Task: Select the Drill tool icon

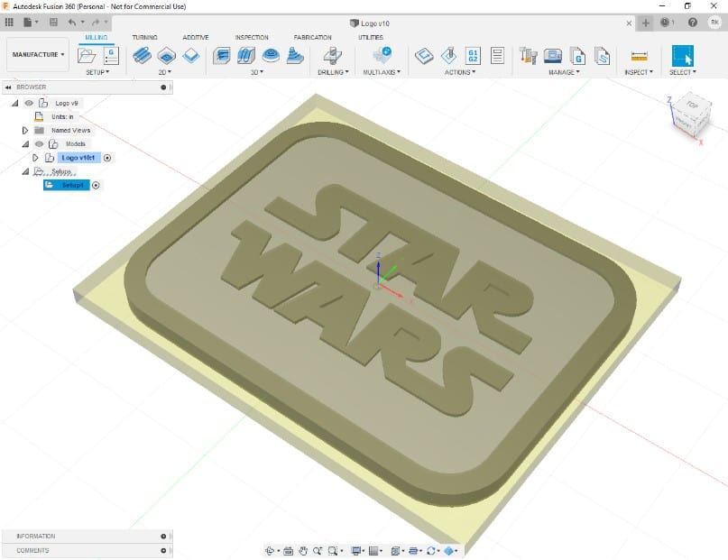Action: click(333, 56)
